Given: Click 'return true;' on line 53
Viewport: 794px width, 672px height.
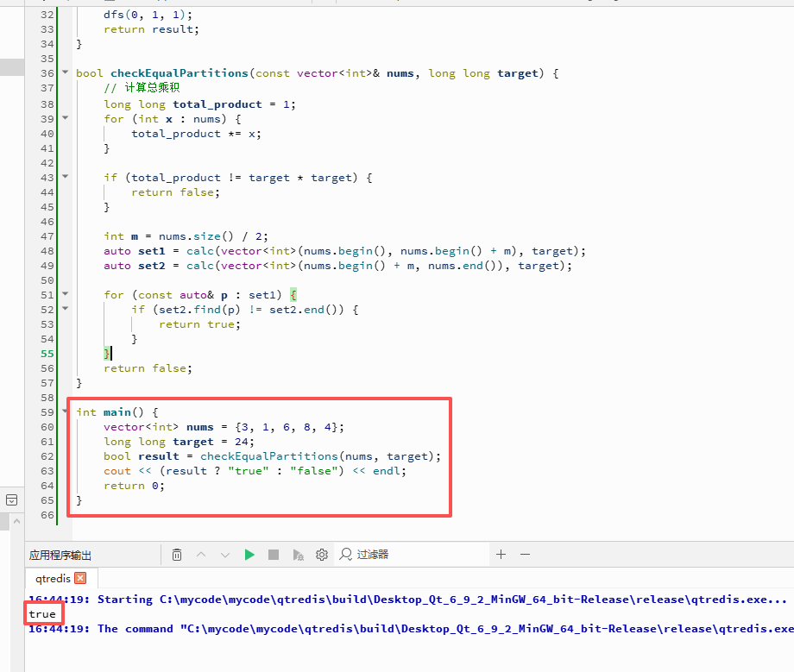Looking at the screenshot, I should pyautogui.click(x=199, y=324).
